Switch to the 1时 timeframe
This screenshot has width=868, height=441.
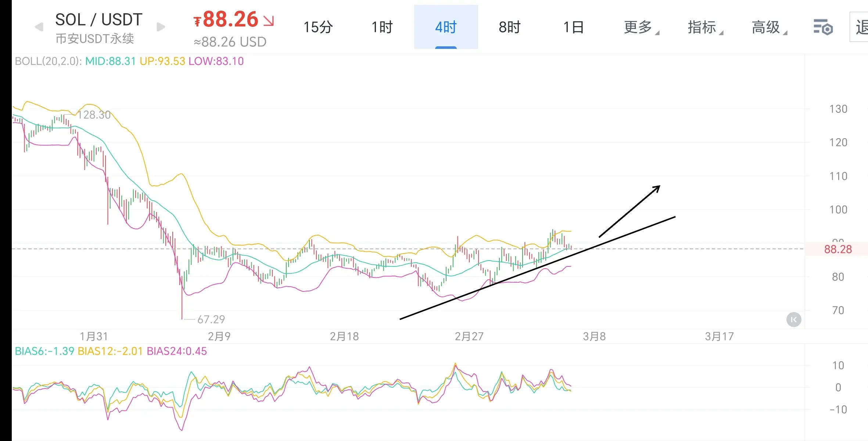(382, 27)
